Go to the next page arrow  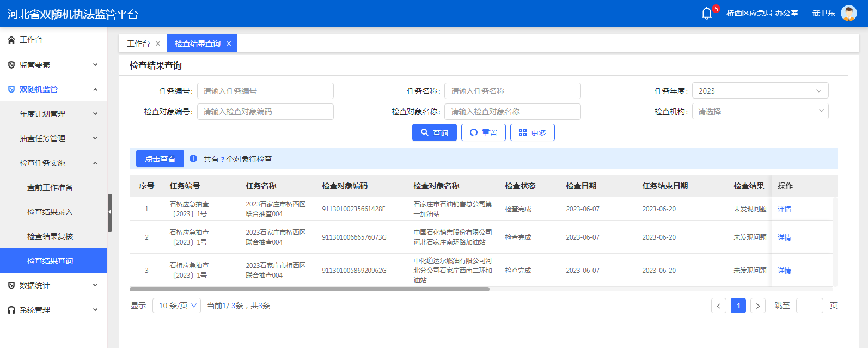pos(758,306)
